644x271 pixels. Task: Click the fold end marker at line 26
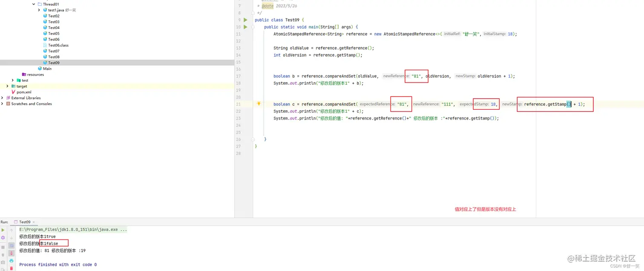coord(253,139)
